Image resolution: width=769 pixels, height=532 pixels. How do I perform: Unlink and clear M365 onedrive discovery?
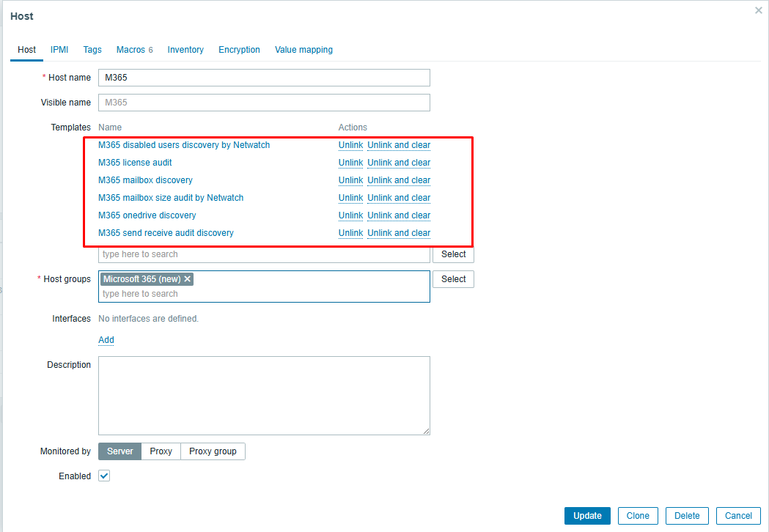pos(399,215)
